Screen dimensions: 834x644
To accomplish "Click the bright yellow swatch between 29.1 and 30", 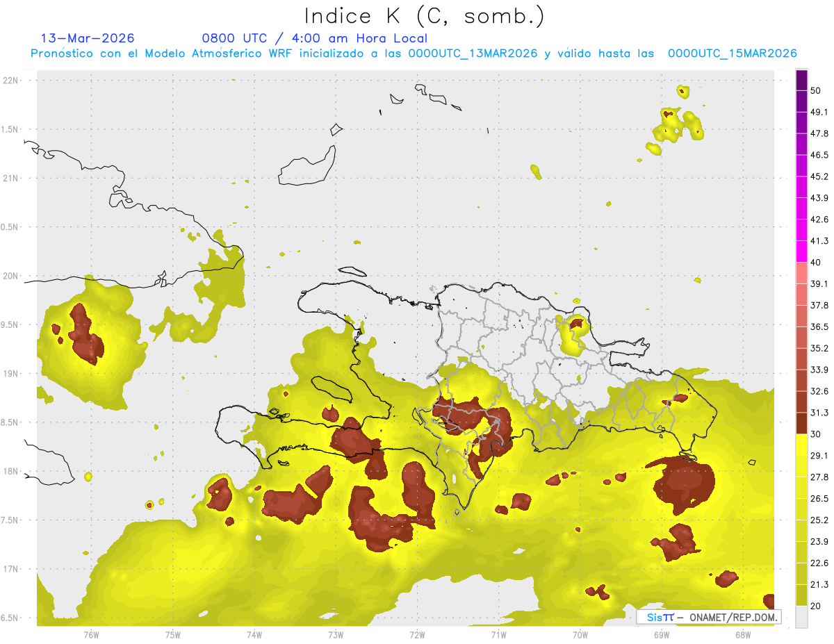I will pyautogui.click(x=802, y=445).
